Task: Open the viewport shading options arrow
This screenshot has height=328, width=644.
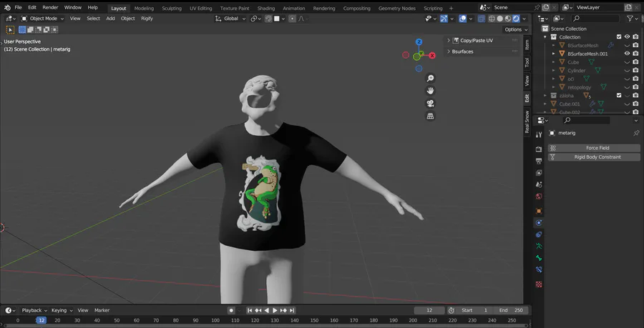Action: point(525,19)
